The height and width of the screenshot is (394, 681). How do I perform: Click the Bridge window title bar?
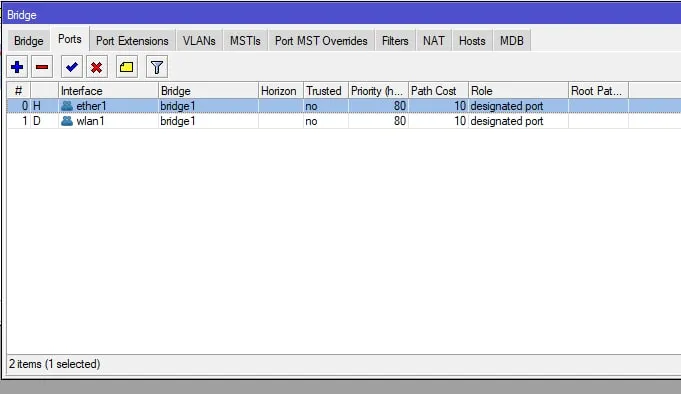(341, 14)
